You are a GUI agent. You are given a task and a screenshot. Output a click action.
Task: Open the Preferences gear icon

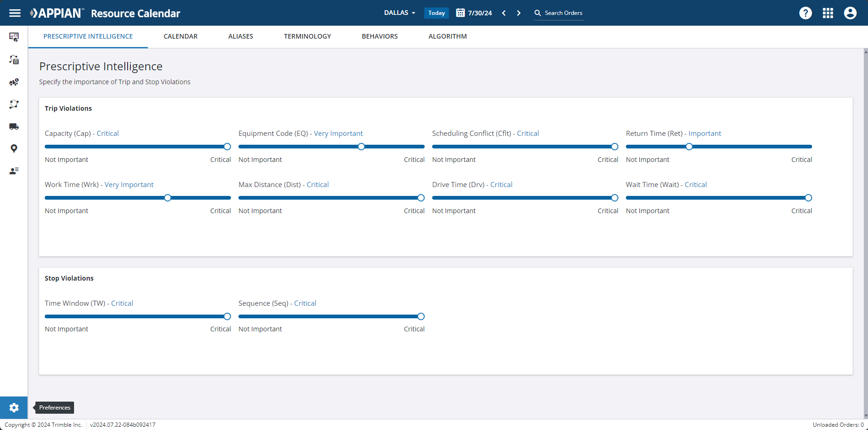coord(14,408)
